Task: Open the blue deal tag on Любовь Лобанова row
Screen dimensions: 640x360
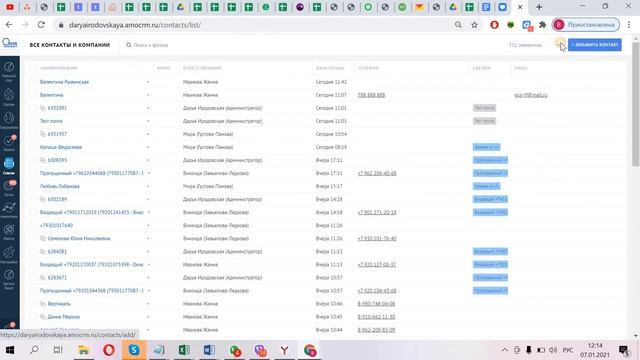Action: pyautogui.click(x=487, y=187)
